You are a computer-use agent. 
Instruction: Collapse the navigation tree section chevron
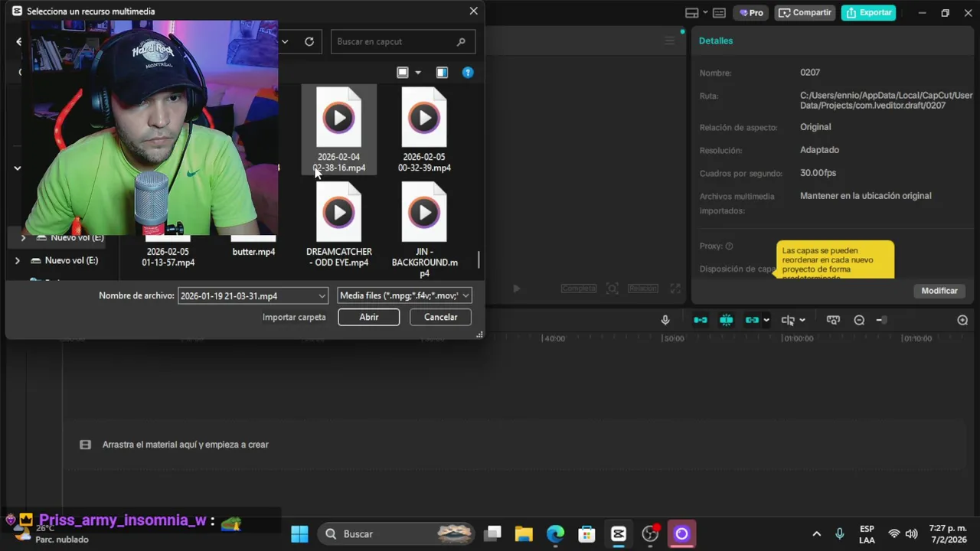[18, 168]
